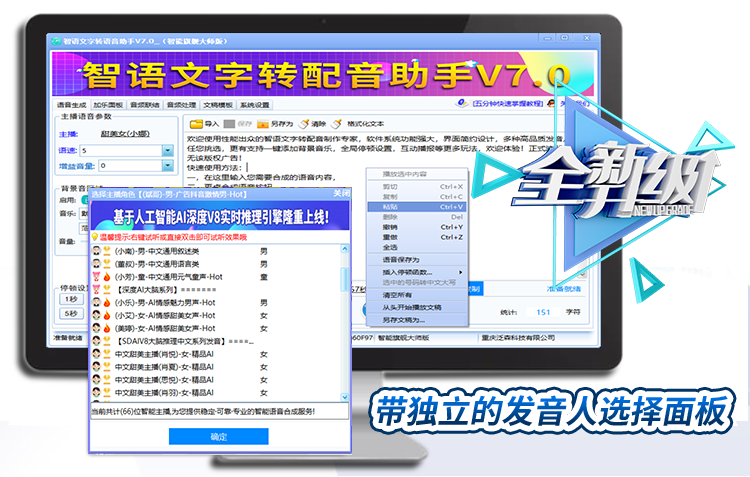Click the flame icon on (小芳)-童 row
Image resolution: width=750 pixels, height=477 pixels.
tap(107, 277)
